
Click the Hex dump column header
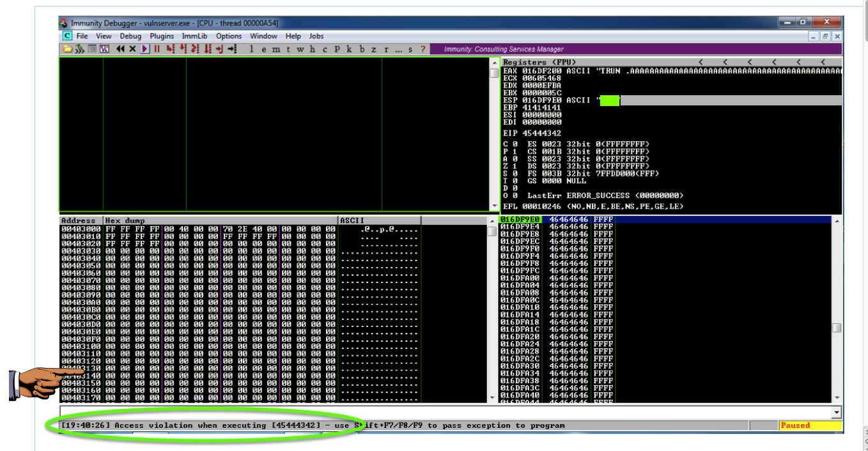[221, 220]
